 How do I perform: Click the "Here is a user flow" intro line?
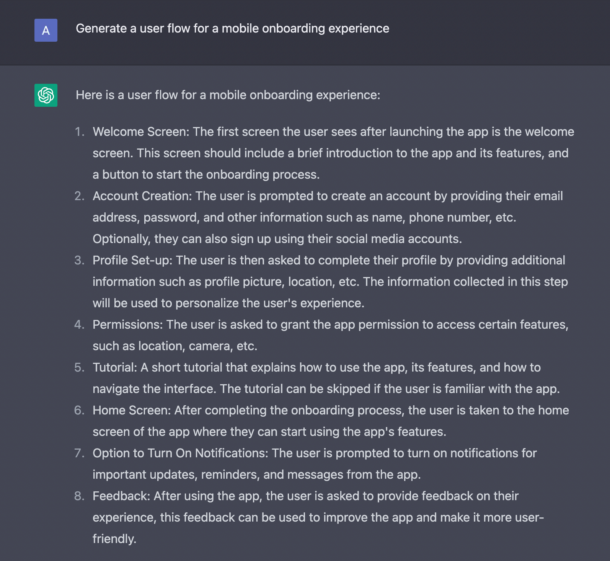pyautogui.click(x=227, y=96)
